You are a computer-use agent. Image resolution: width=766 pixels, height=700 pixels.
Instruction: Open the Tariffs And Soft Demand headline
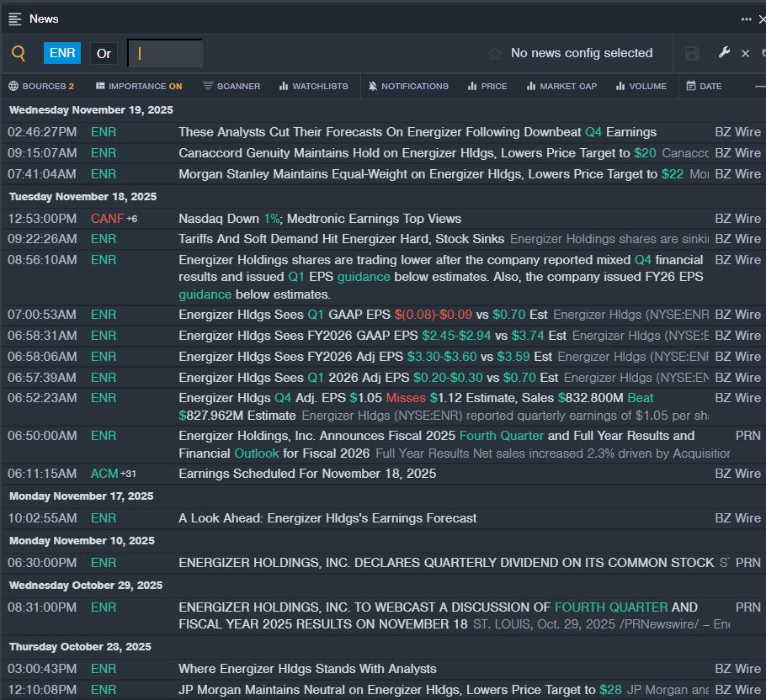tap(341, 239)
